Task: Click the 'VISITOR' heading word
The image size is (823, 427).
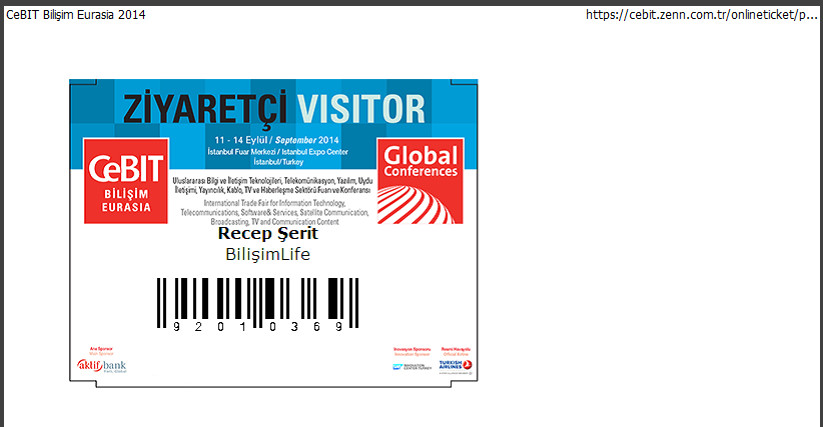Action: pos(361,109)
